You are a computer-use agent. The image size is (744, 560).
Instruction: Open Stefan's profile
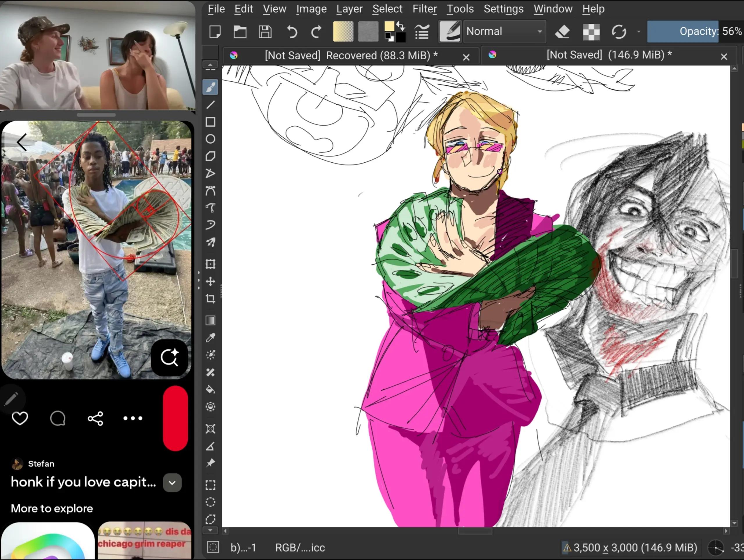click(33, 464)
